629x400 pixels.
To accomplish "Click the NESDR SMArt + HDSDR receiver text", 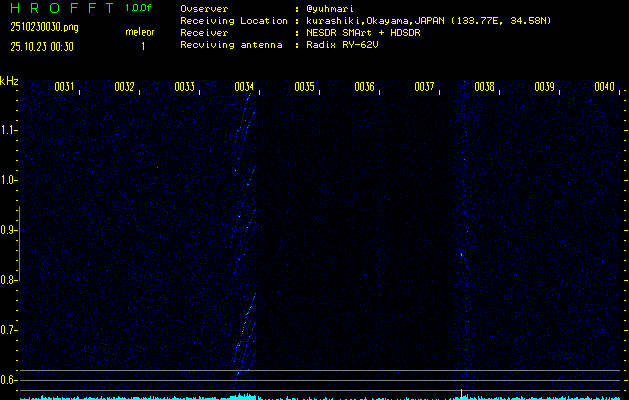I will point(365,32).
